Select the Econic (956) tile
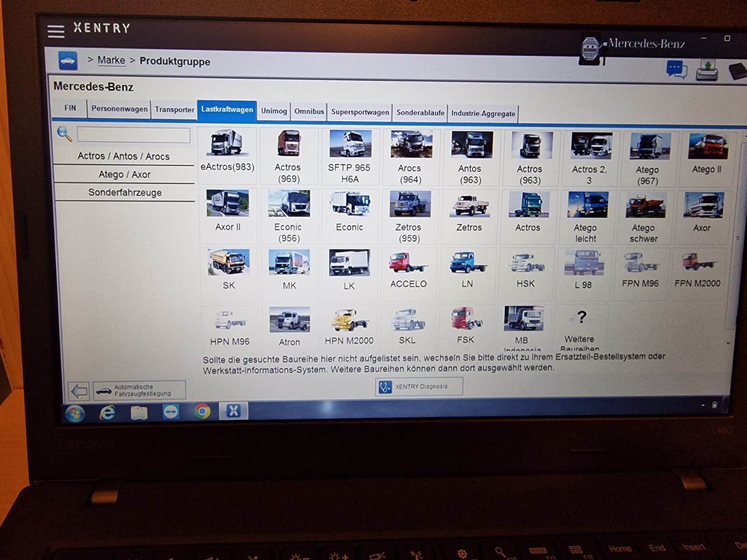This screenshot has height=560, width=747. tap(288, 216)
